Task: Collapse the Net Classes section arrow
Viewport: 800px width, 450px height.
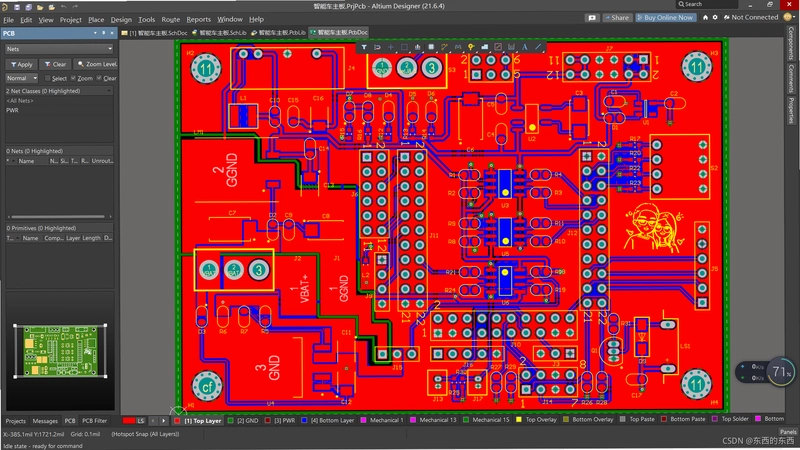Action: [109, 91]
